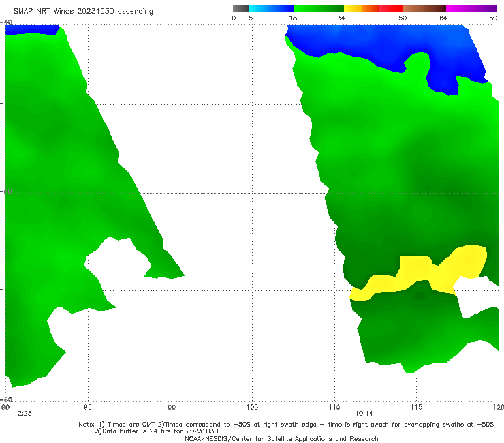Viewport: 504px width, 443px height.
Task: Click the NOAA/NESDIS credit line
Action: pos(281,439)
